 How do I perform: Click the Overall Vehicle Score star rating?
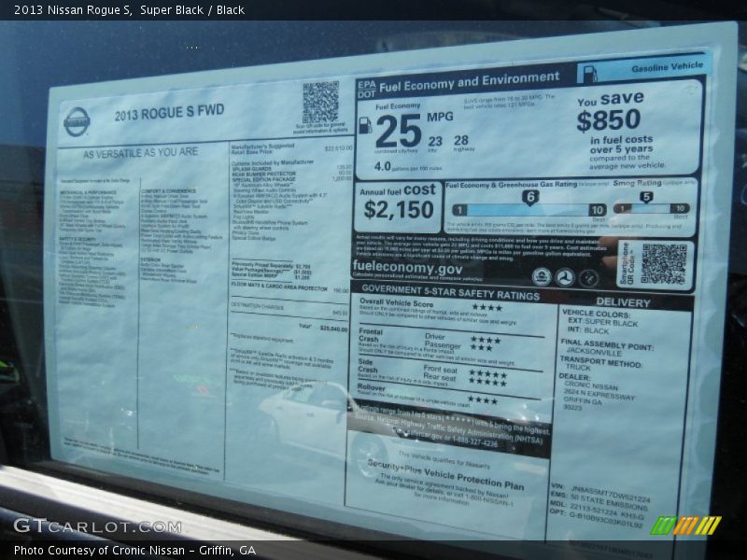[x=486, y=308]
